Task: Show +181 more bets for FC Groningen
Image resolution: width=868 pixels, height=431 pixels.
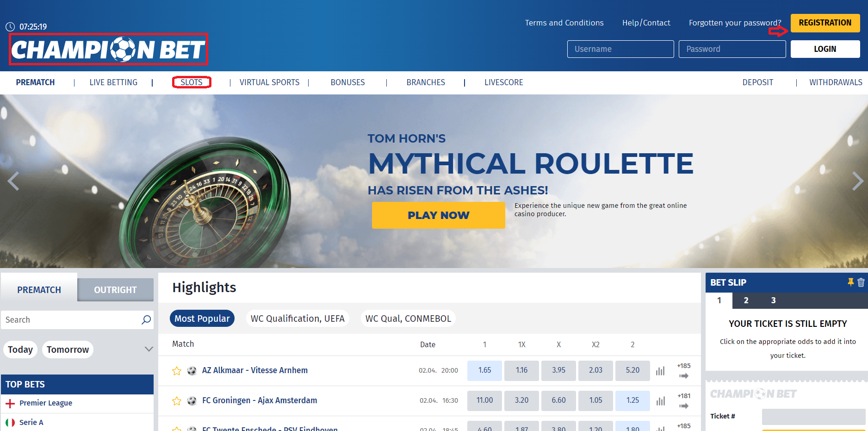Action: click(684, 401)
